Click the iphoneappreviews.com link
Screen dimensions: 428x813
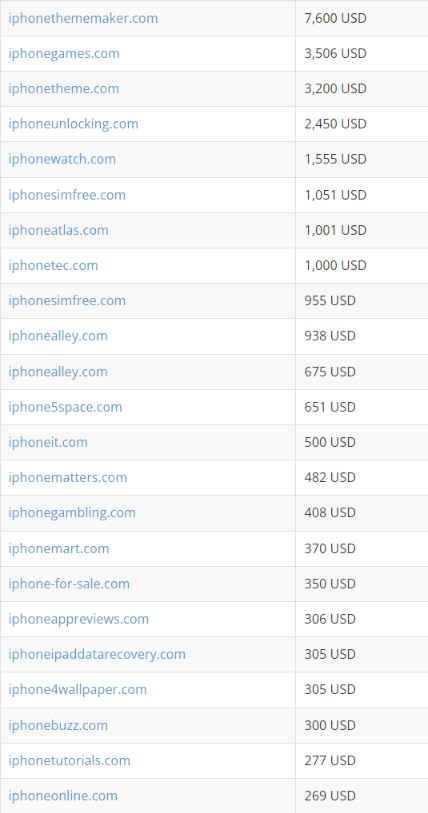click(x=78, y=619)
